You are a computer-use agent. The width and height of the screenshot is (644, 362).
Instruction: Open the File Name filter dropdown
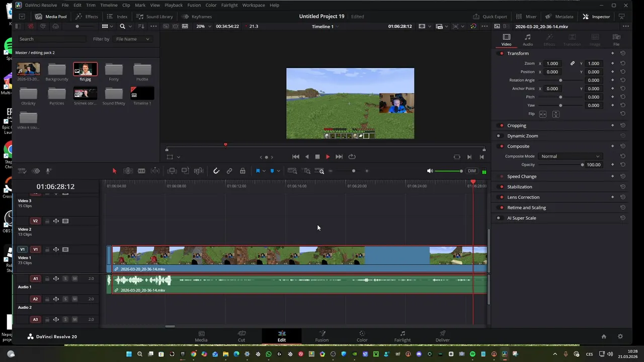(x=132, y=39)
